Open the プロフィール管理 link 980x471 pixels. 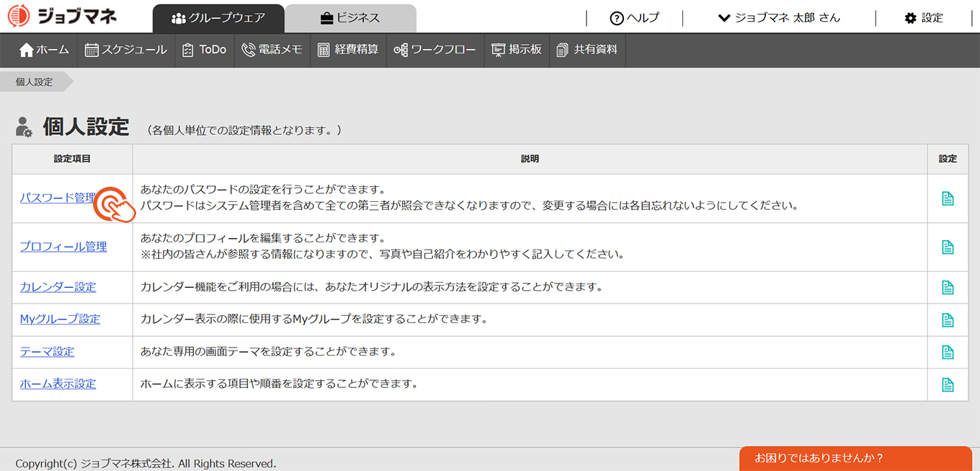63,247
